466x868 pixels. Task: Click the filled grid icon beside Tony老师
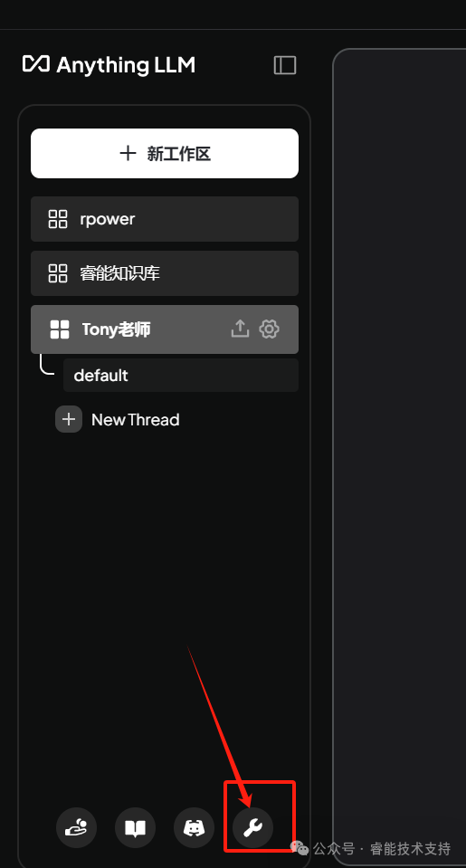click(59, 329)
